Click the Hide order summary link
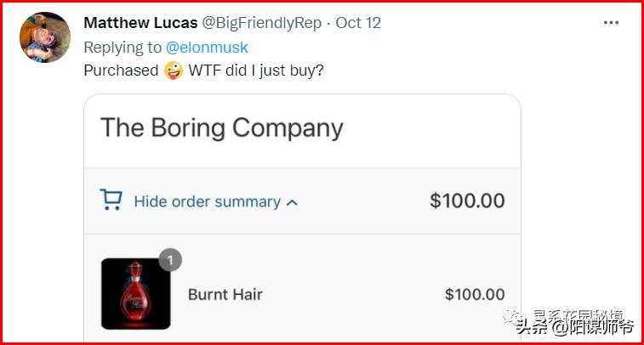The width and height of the screenshot is (644, 345). [207, 201]
